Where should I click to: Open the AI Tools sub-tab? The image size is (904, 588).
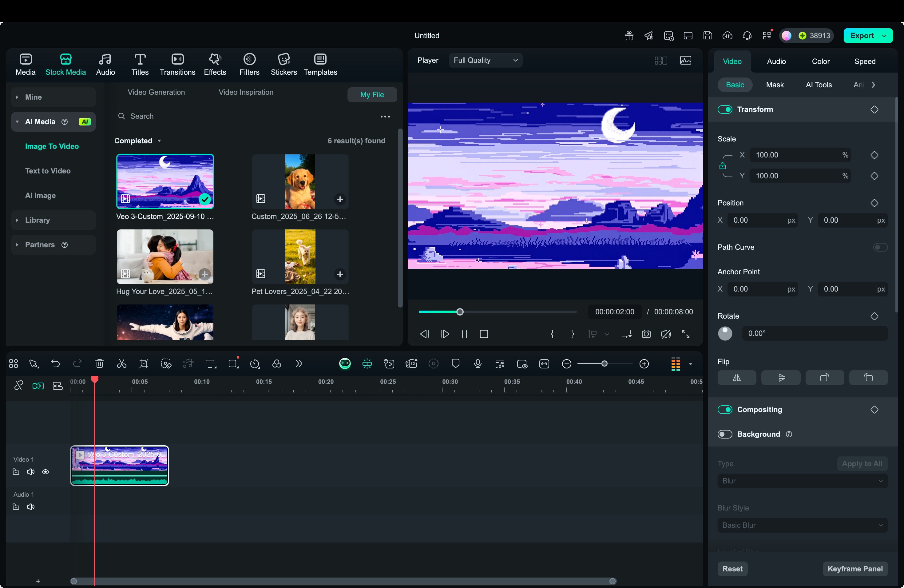[x=819, y=85]
